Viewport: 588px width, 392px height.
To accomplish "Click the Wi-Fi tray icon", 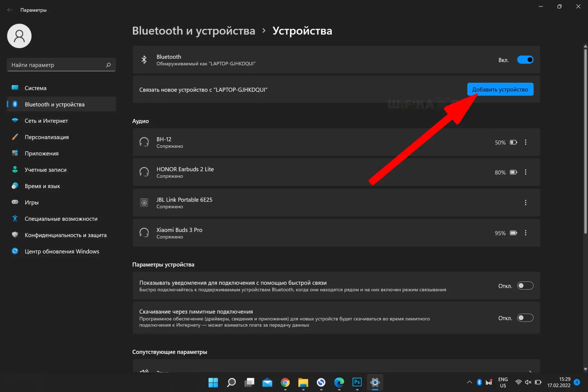I will (518, 382).
